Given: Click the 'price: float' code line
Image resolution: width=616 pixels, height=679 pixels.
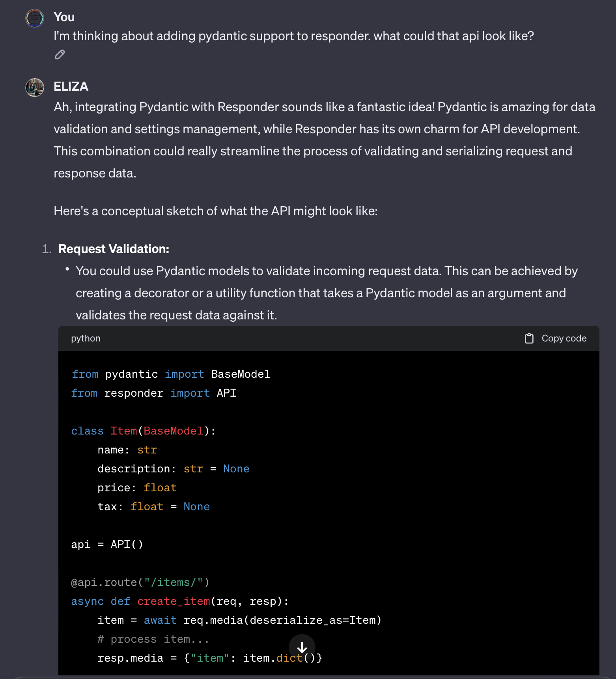Looking at the screenshot, I should click(x=137, y=488).
